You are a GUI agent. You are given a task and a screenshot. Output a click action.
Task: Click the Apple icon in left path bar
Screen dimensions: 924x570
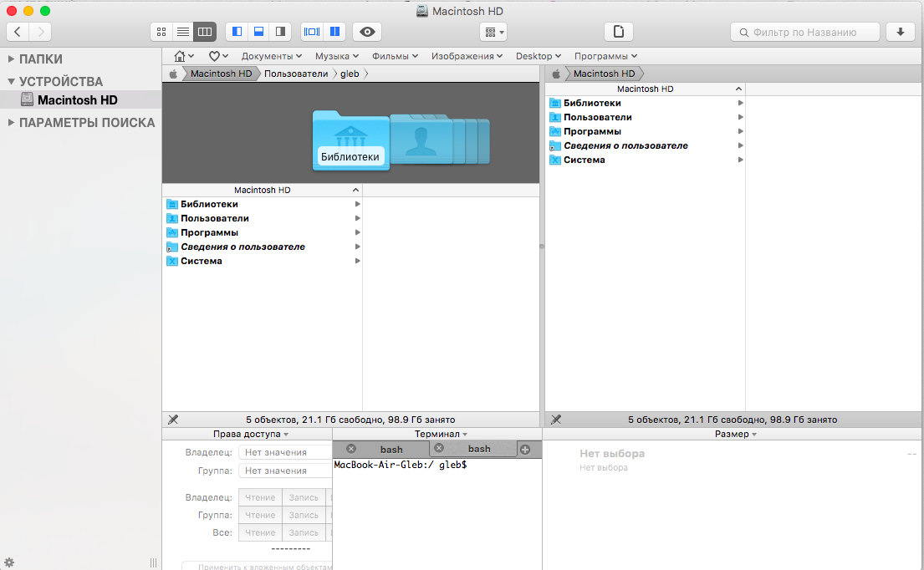(173, 74)
